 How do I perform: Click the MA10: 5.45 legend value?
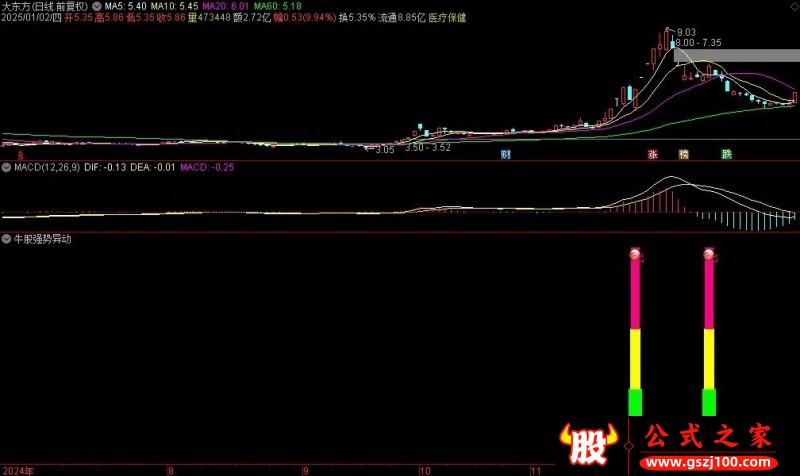point(174,7)
